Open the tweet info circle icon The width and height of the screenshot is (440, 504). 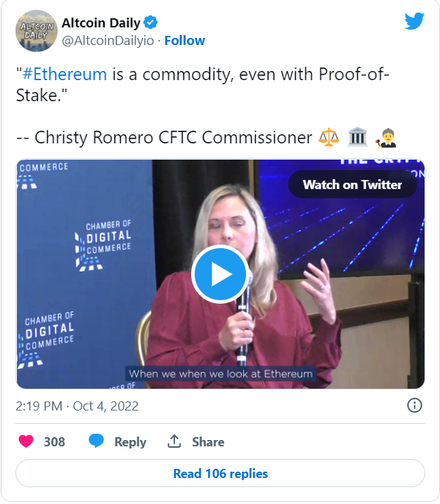[x=414, y=406]
